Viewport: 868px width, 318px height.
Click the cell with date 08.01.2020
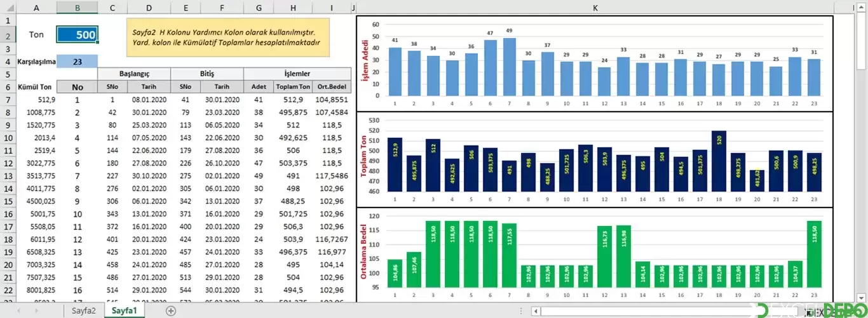click(149, 100)
